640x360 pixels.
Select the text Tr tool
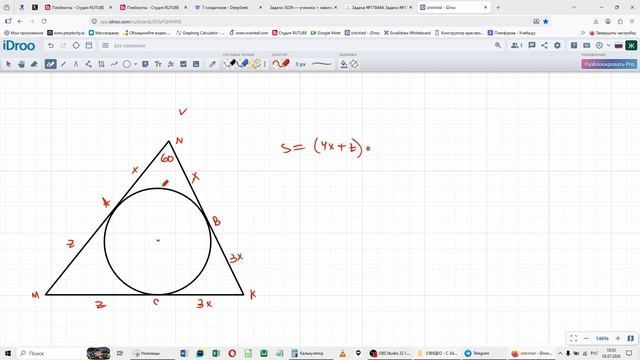[x=158, y=64]
